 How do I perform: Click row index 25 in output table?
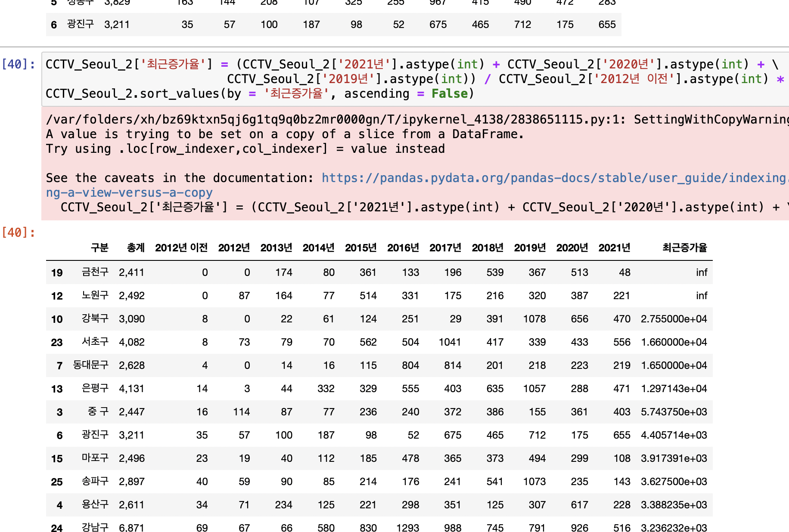57,482
